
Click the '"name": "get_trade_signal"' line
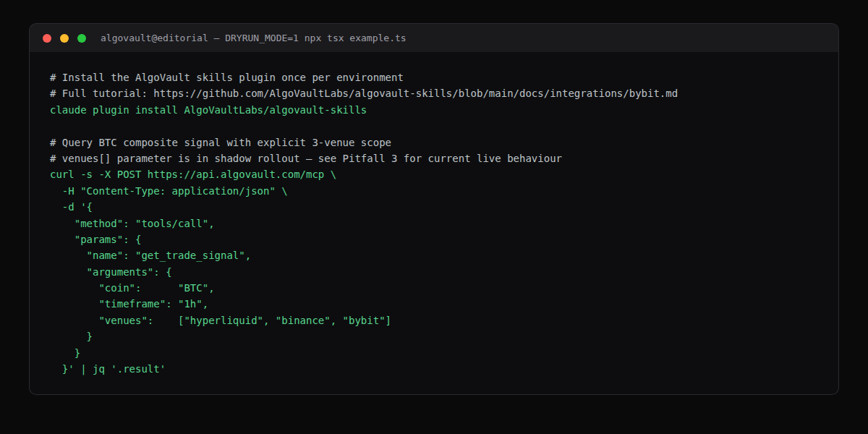coord(169,255)
